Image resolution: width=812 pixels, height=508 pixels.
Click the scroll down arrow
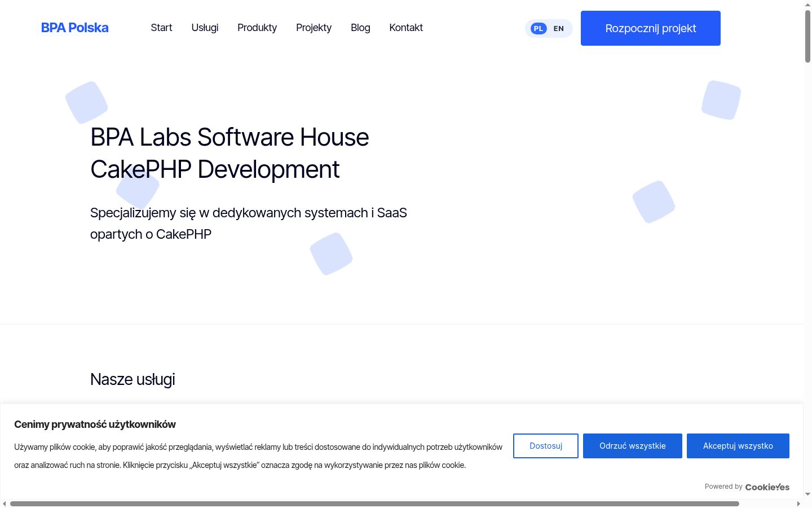808,495
